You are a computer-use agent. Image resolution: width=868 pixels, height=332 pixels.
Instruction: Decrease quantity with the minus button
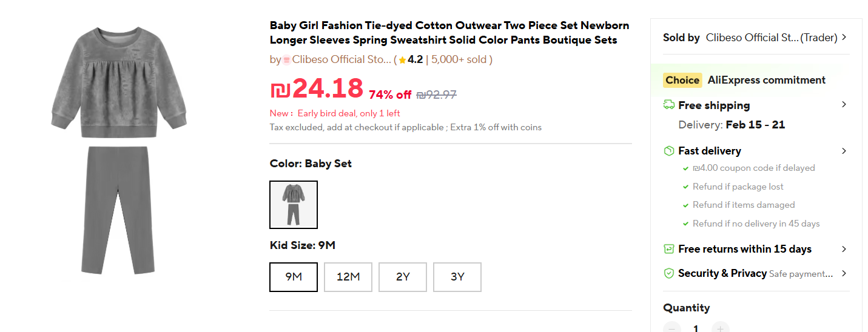click(672, 328)
